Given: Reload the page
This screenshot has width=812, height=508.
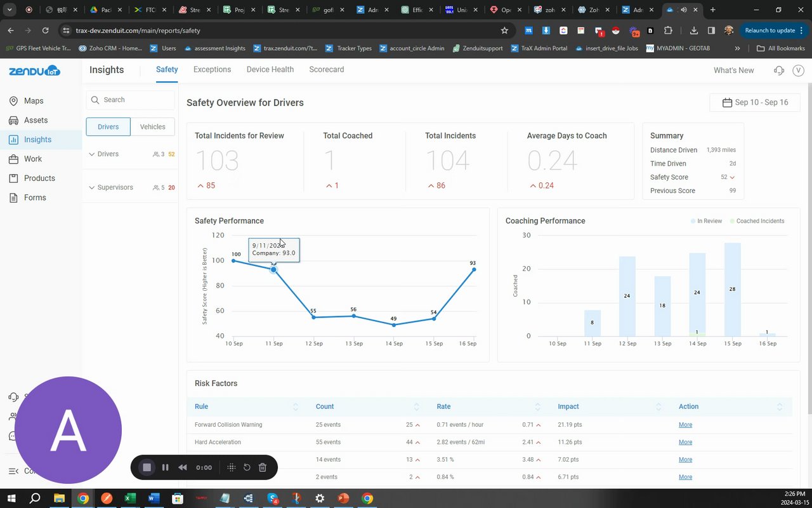Looking at the screenshot, I should pyautogui.click(x=45, y=30).
